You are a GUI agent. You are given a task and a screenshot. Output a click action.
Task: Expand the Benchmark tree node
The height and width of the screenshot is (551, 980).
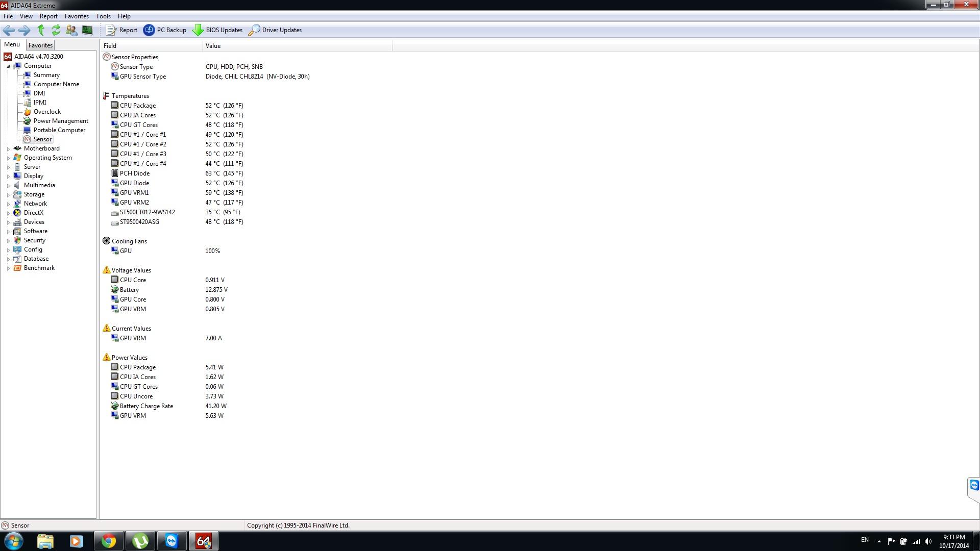pyautogui.click(x=8, y=268)
